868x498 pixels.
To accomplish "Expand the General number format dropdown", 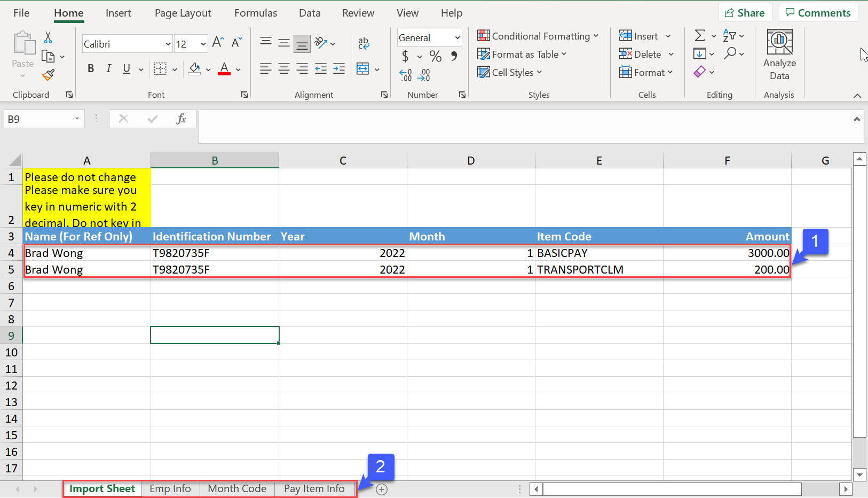I will tap(457, 38).
